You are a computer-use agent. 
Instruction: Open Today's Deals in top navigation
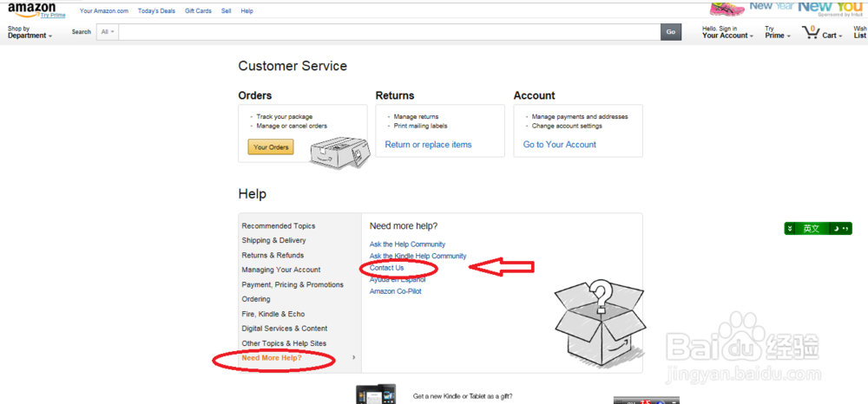pos(156,11)
